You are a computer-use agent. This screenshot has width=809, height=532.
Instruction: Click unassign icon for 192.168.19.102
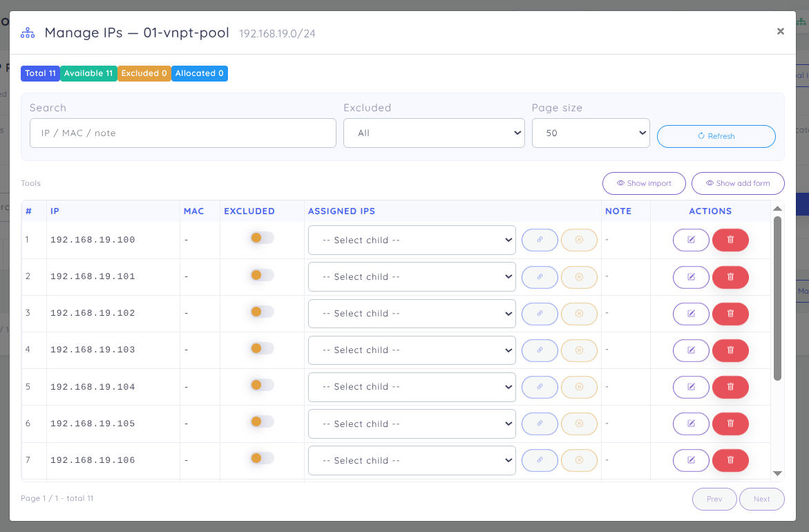pyautogui.click(x=579, y=314)
